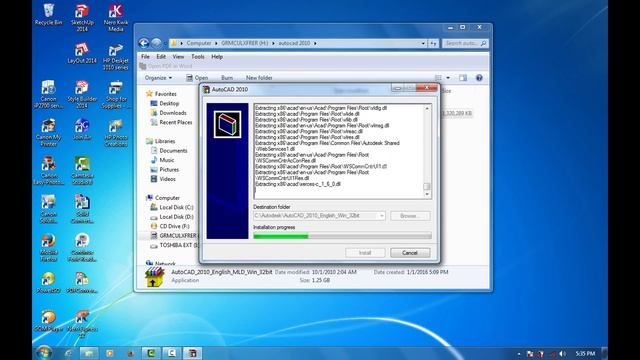Click the Windows Start orb
The width and height of the screenshot is (640, 360).
click(44, 353)
